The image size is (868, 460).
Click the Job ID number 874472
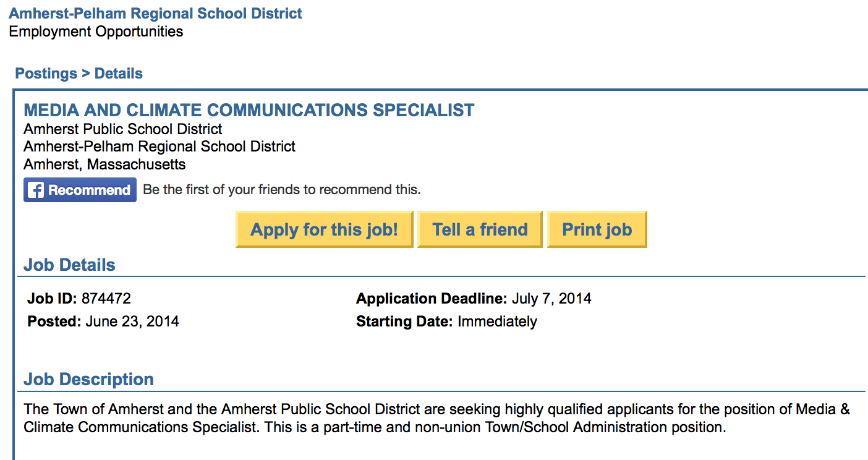[x=106, y=299]
